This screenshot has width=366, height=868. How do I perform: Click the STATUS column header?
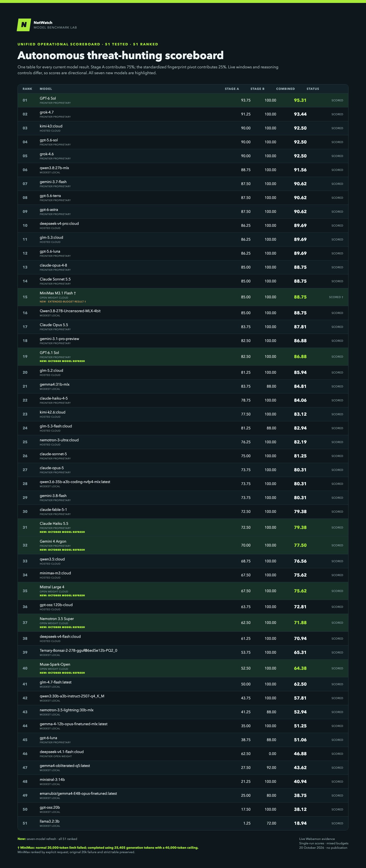(x=313, y=89)
